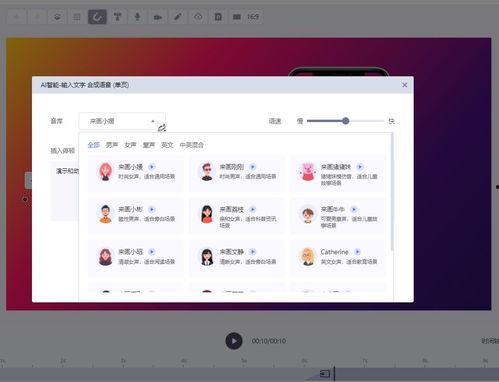
Task: Preview the 来画刚刚 voice sample
Action: [253, 167]
